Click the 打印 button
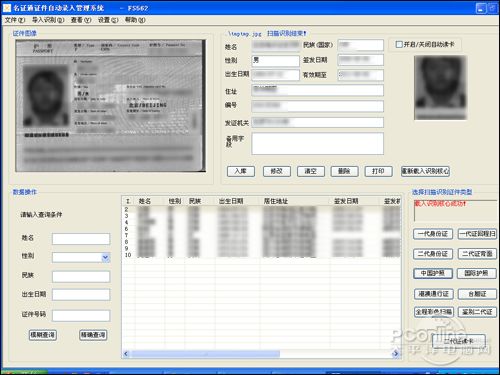The height and width of the screenshot is (375, 500). [x=378, y=171]
